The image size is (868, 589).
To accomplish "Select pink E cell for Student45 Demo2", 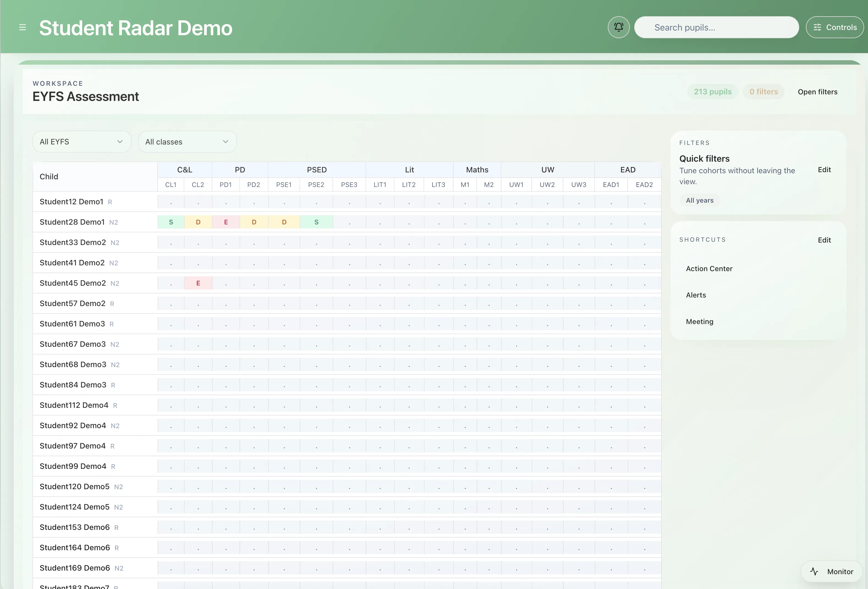I will (198, 283).
